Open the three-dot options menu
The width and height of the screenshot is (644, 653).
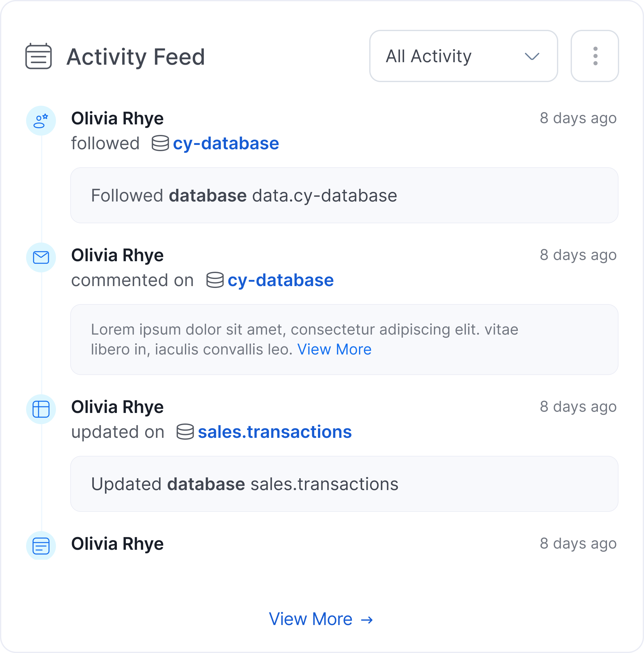click(x=595, y=56)
